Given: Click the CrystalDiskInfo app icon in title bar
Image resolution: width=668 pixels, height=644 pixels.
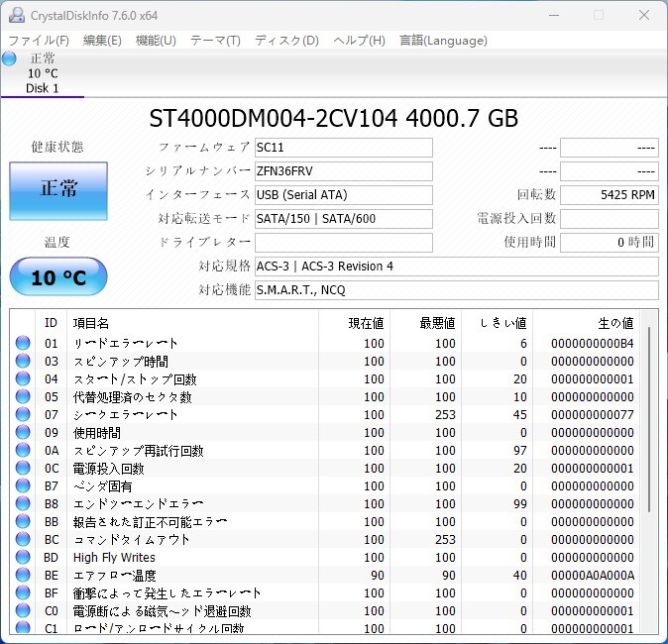Looking at the screenshot, I should point(17,15).
